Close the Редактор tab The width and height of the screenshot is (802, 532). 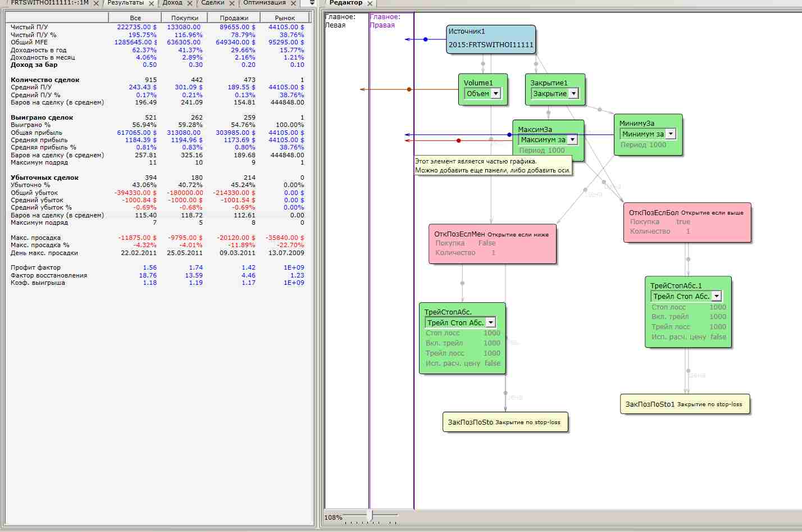tap(370, 3)
